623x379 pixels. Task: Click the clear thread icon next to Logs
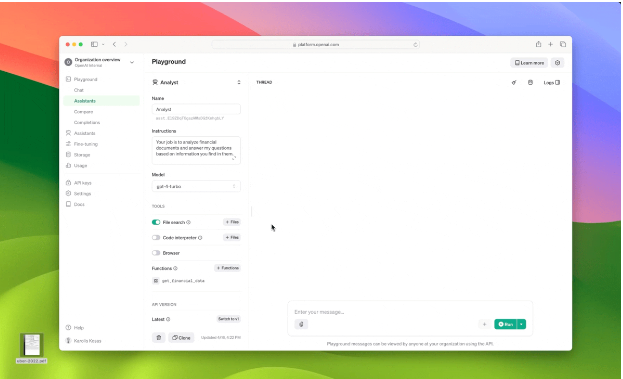pos(530,83)
